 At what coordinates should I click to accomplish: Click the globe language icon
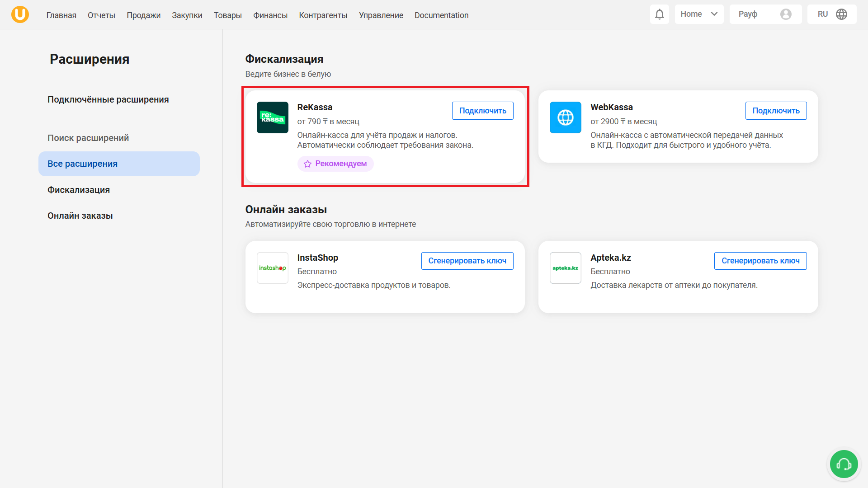pos(841,14)
